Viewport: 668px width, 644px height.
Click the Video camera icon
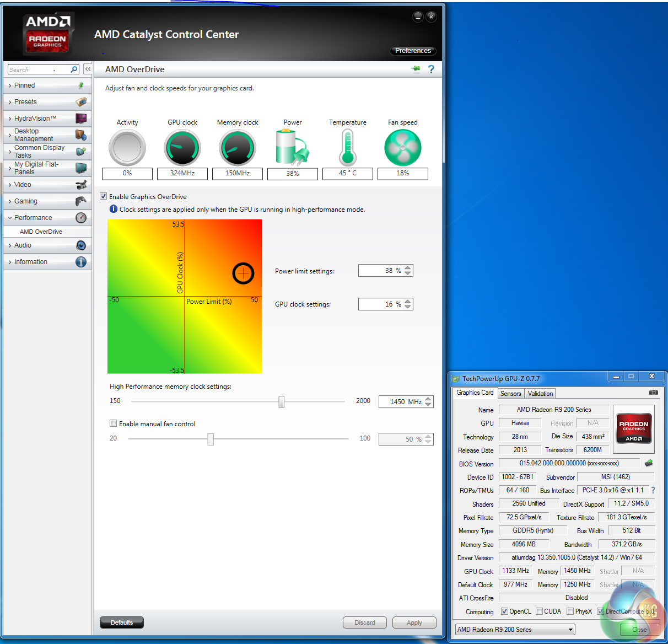click(x=81, y=185)
